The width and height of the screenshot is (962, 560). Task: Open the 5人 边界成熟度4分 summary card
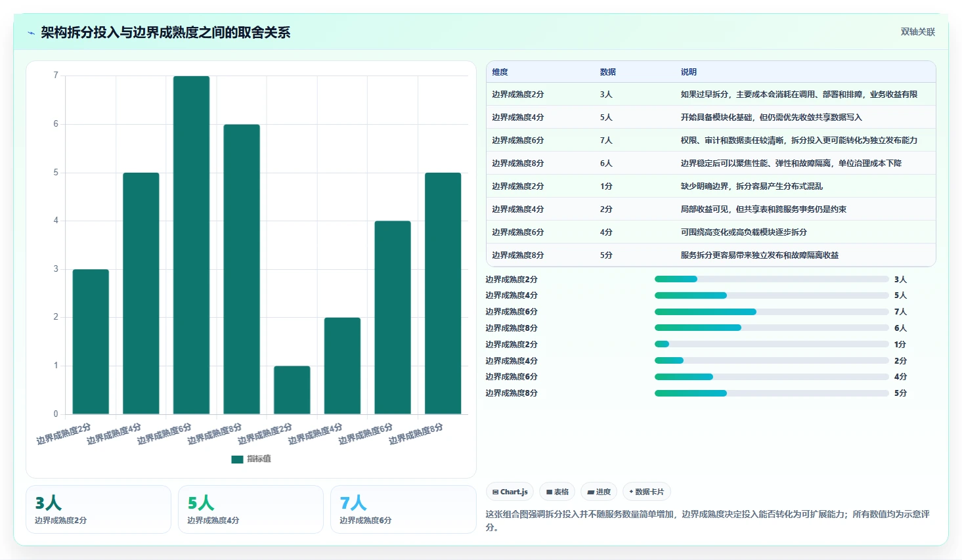pos(251,509)
